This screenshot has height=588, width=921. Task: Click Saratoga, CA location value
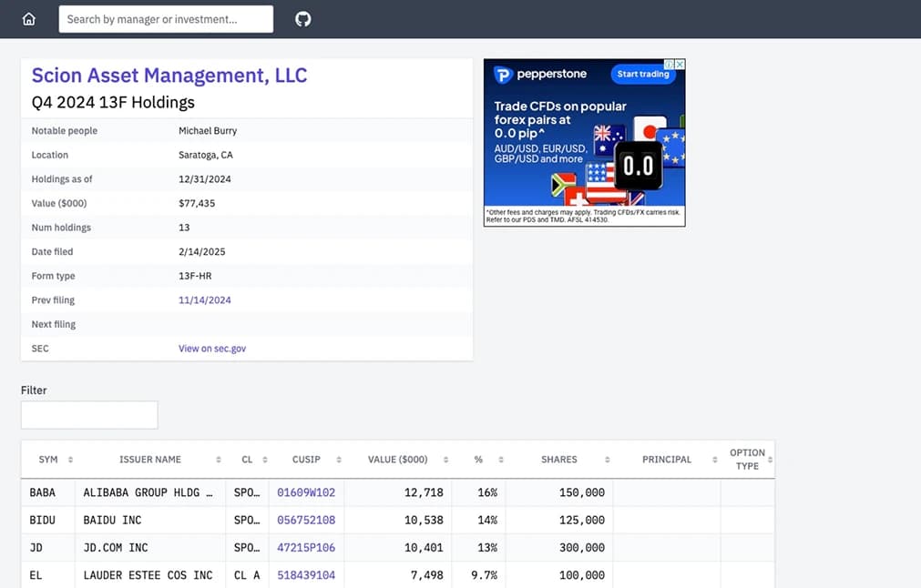point(206,155)
